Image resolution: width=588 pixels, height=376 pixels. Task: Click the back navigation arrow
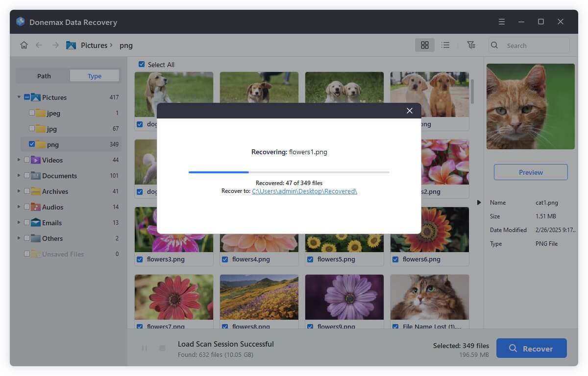[39, 45]
